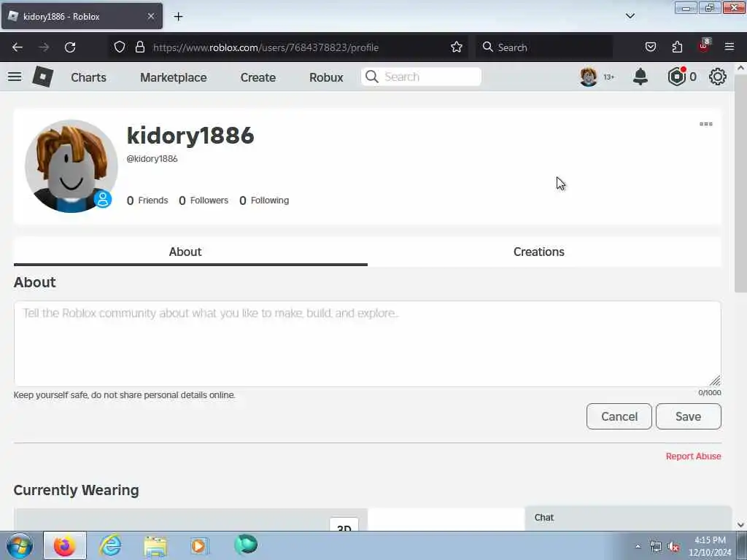Click the Currently Wearing heading
Viewport: 747px width, 560px height.
[76, 490]
